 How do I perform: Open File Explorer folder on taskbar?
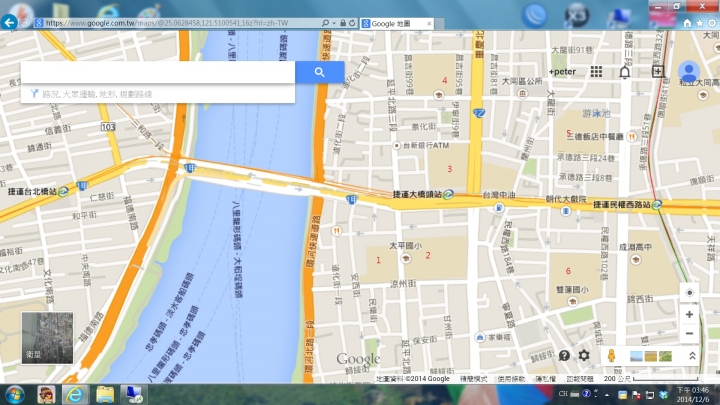pos(105,395)
